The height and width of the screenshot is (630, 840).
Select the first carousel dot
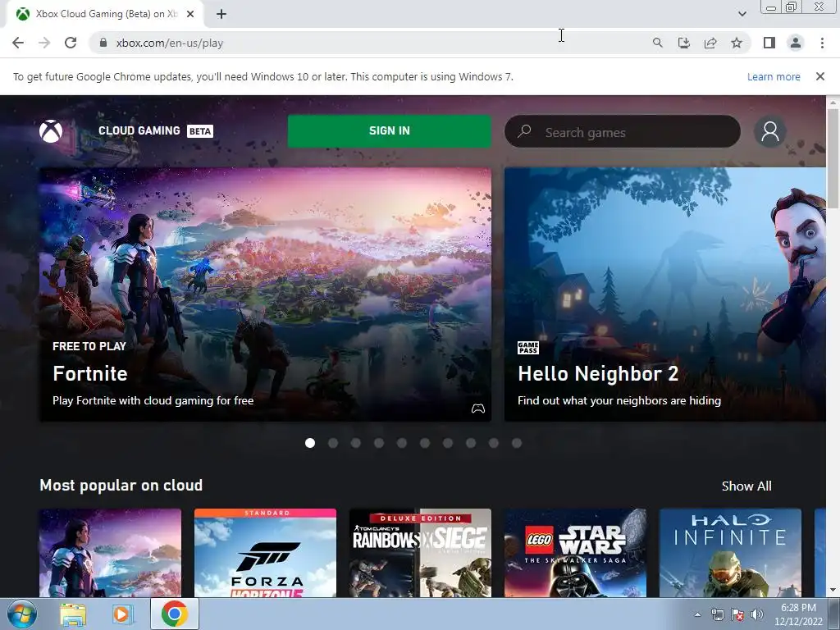coord(309,443)
